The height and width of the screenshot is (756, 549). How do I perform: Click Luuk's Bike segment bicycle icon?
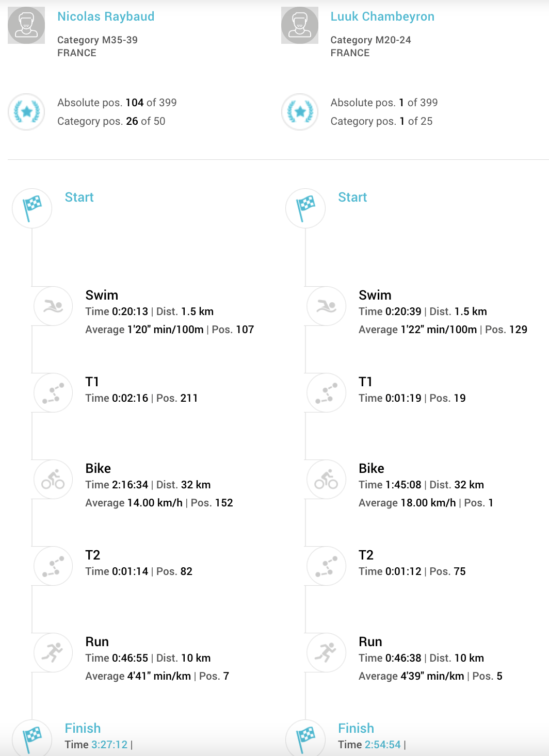pos(327,480)
